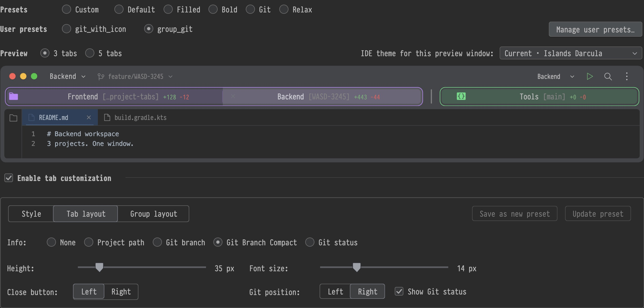The height and width of the screenshot is (308, 644).
Task: Click the -12 deletions count on Frontend tab
Action: tap(184, 97)
